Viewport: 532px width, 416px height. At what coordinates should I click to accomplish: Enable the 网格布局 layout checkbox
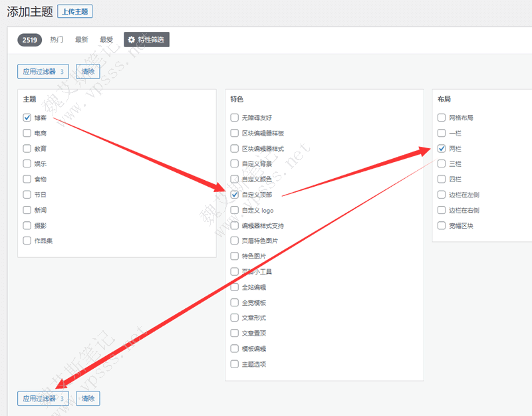pyautogui.click(x=442, y=118)
